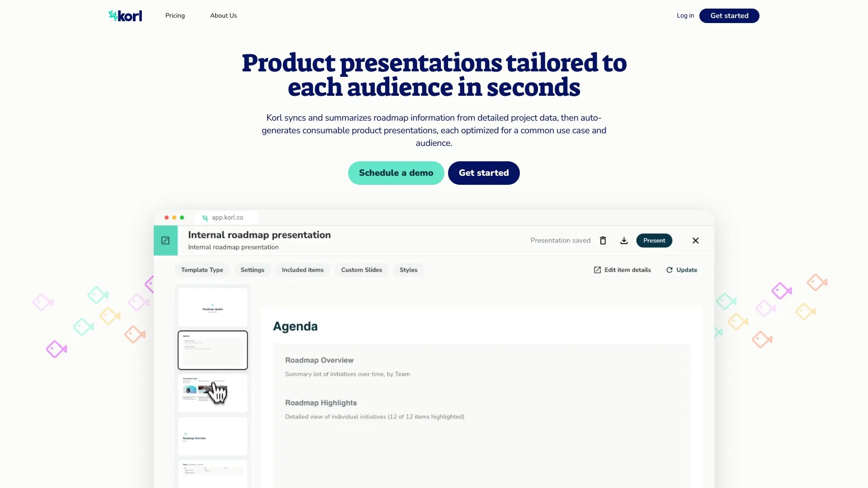
Task: Open the About Us page
Action: [223, 15]
